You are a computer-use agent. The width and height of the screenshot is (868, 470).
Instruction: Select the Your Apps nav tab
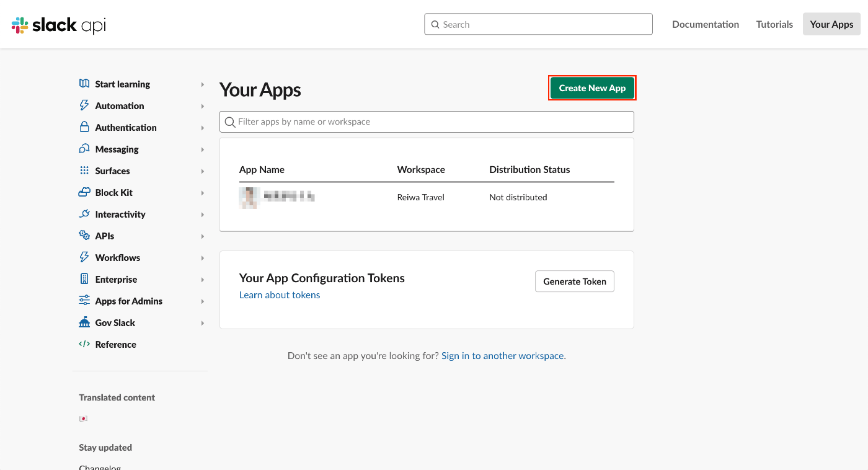click(831, 24)
